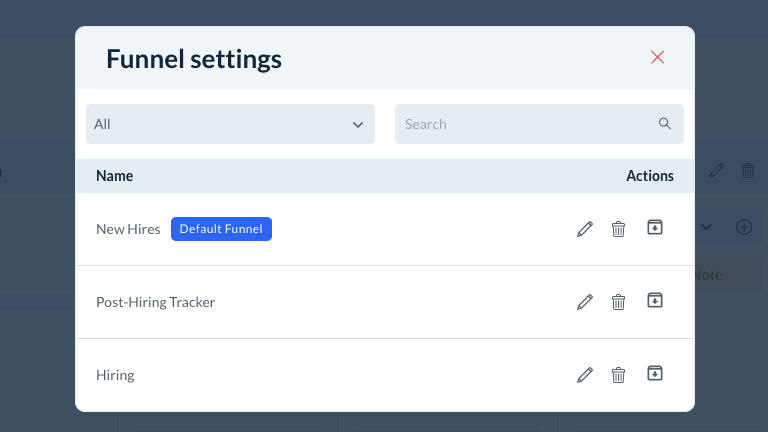The height and width of the screenshot is (432, 768).
Task: Select the New Hires funnel name
Action: point(128,229)
